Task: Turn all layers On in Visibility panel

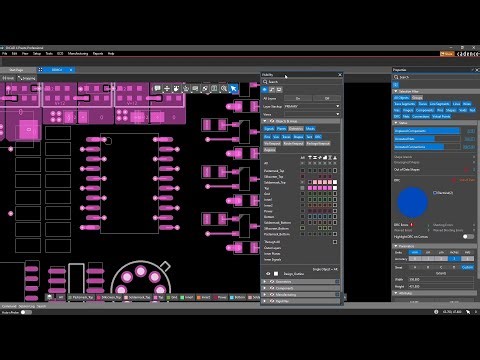Action: point(298,98)
